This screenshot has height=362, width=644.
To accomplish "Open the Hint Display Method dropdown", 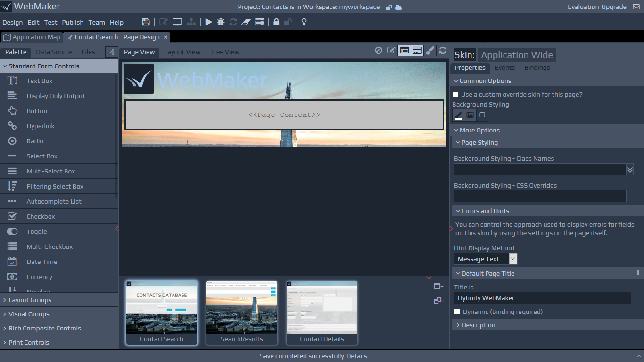I will click(486, 259).
